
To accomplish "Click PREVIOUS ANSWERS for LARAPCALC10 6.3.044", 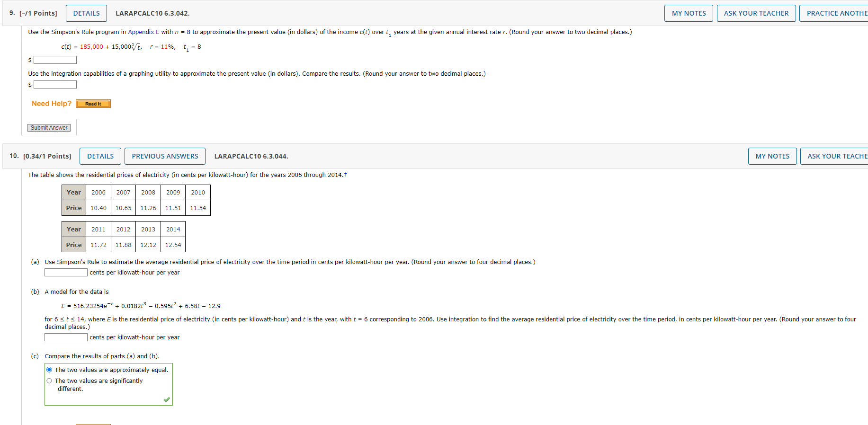I will coord(165,156).
